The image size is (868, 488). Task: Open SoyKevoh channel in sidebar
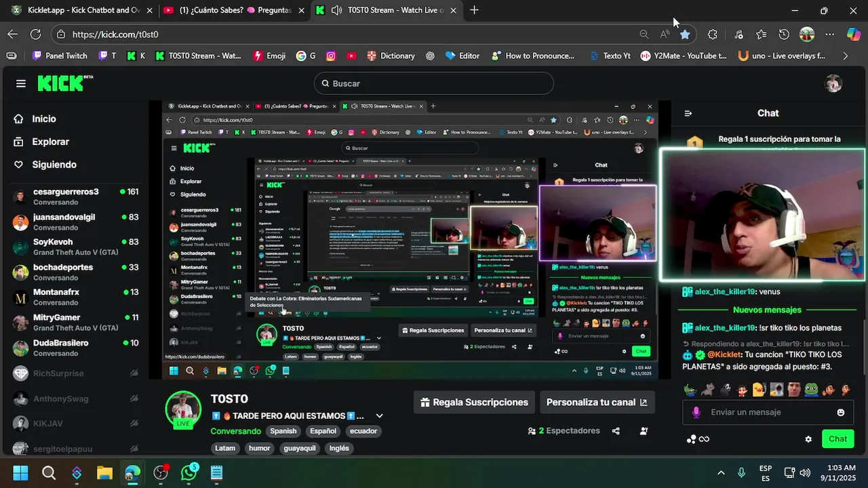click(75, 247)
